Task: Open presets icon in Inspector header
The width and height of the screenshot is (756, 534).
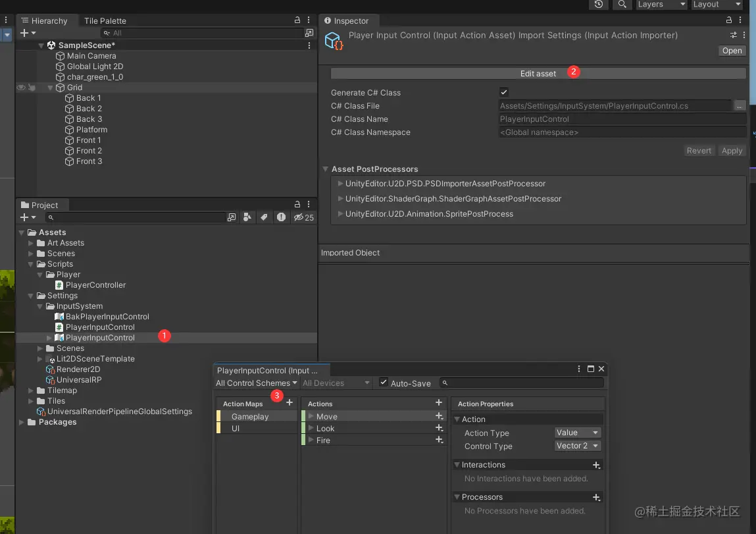Action: pyautogui.click(x=734, y=35)
